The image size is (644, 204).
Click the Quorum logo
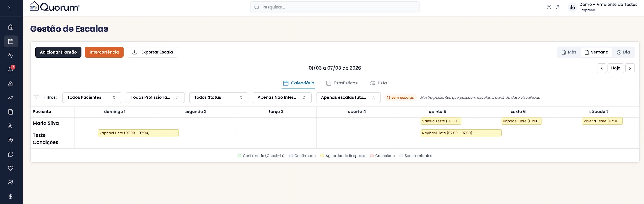click(55, 7)
